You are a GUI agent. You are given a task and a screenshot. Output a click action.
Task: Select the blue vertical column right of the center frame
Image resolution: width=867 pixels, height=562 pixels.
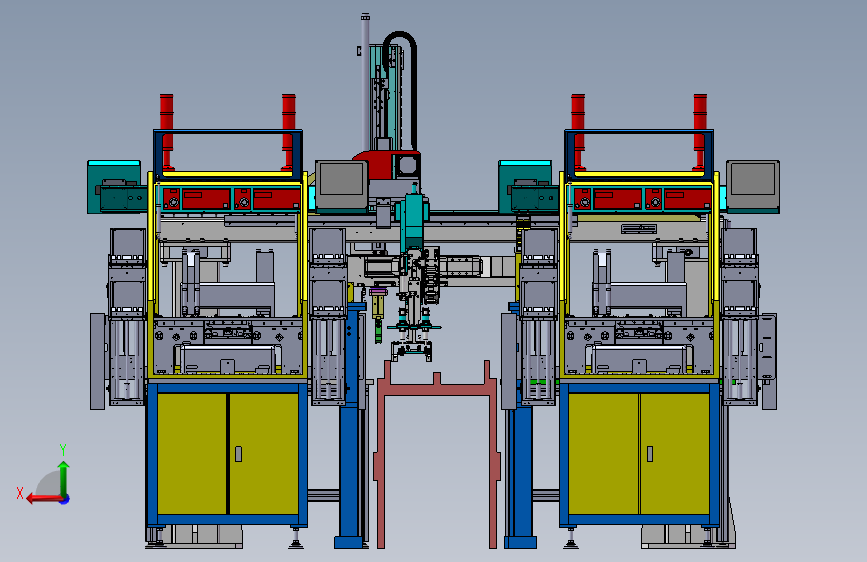coord(521,426)
